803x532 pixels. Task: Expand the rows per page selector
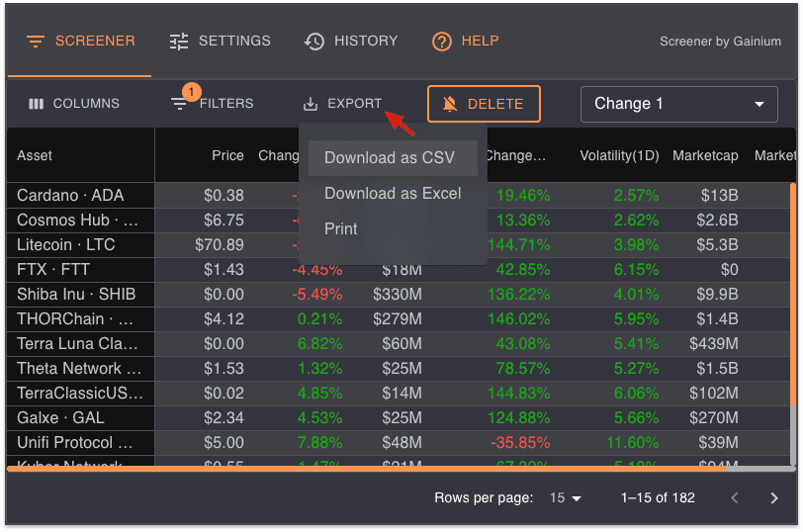point(566,498)
